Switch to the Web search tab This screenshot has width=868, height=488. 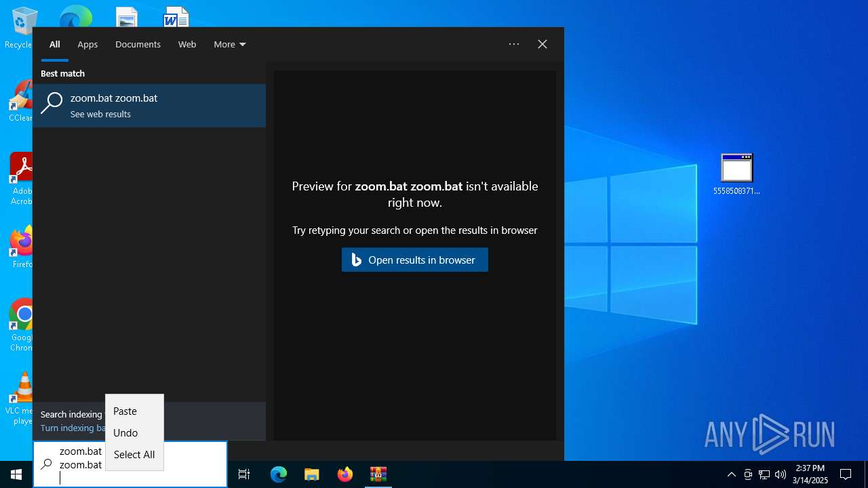click(187, 45)
